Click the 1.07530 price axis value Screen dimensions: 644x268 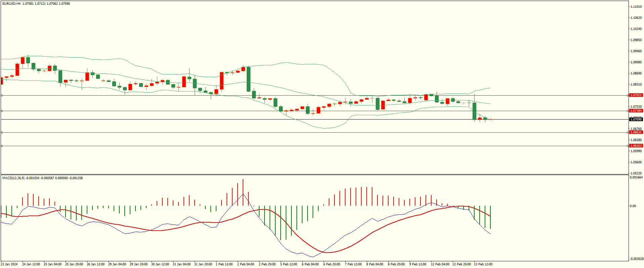click(x=636, y=107)
